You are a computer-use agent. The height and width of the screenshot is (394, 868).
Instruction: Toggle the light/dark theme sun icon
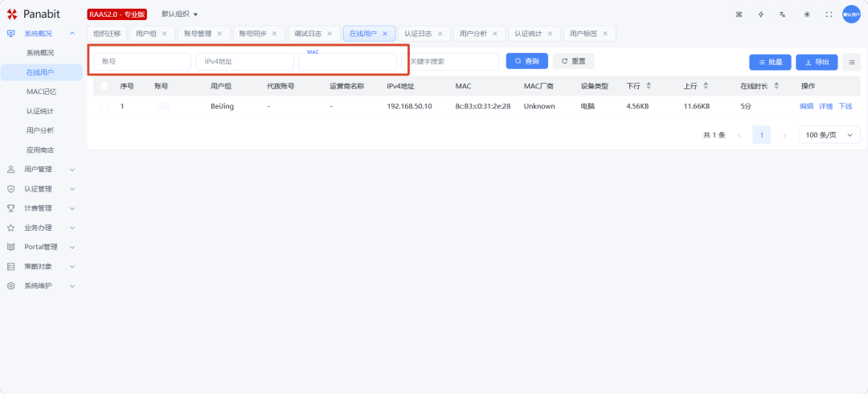(807, 14)
